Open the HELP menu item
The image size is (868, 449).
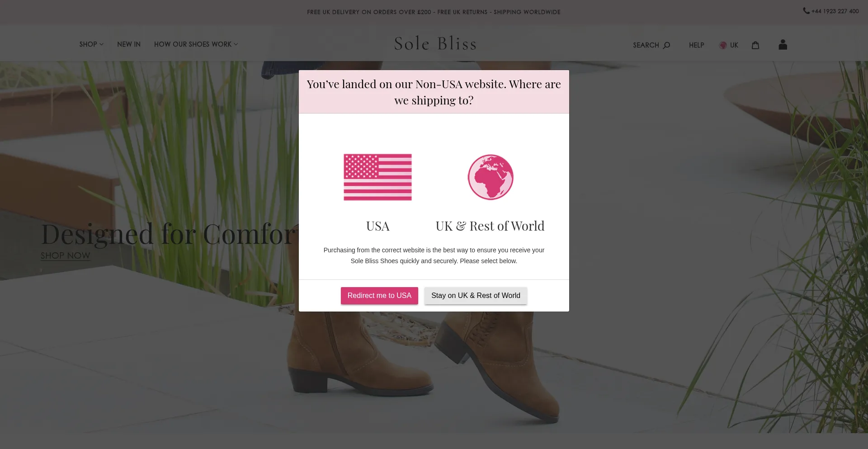point(697,45)
